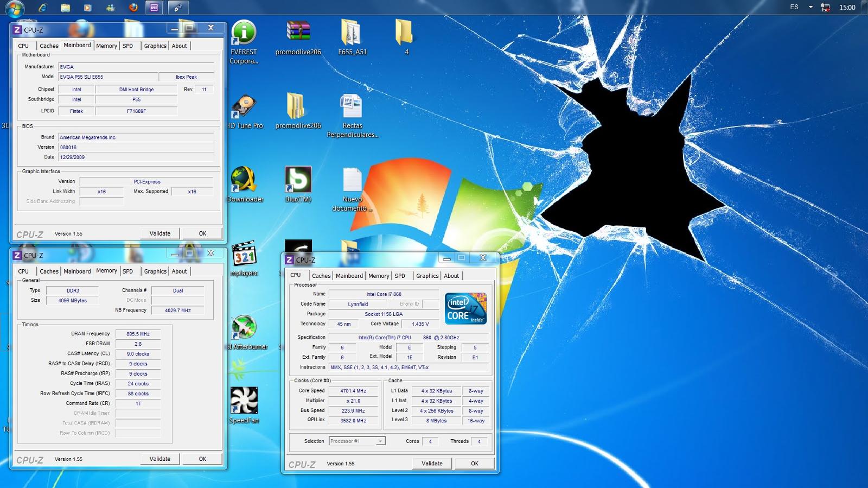
Task: Launch the MSI Afterburner desktop shortcut
Action: [x=245, y=332]
